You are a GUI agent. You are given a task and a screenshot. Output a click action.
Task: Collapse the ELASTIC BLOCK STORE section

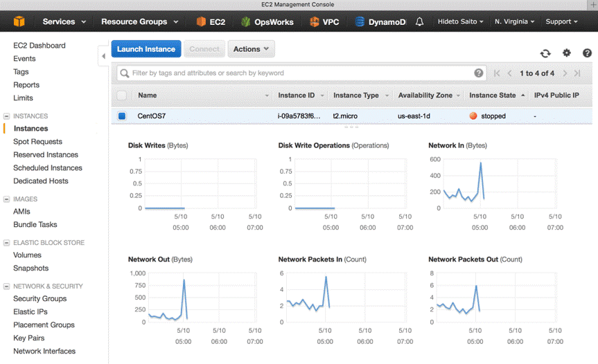(x=6, y=242)
